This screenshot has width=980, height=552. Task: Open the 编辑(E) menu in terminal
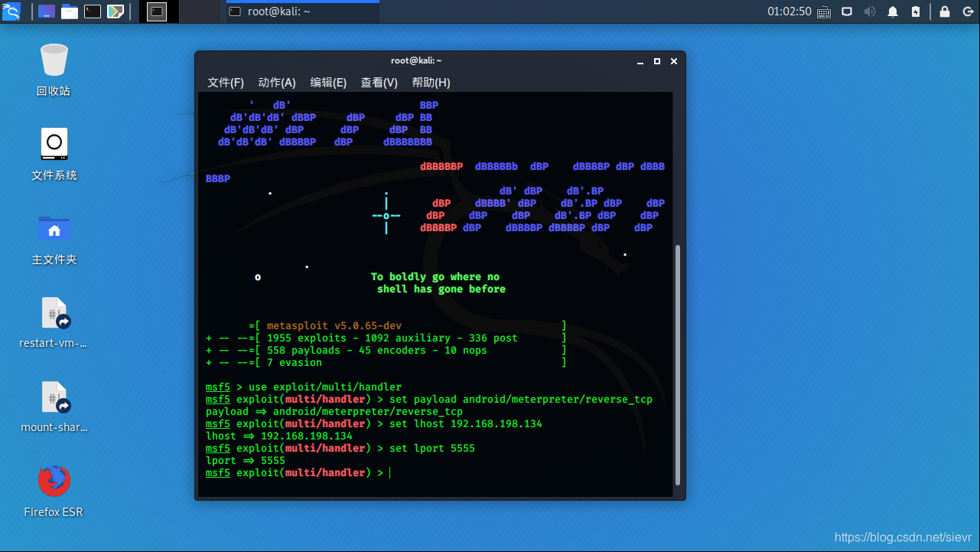328,83
